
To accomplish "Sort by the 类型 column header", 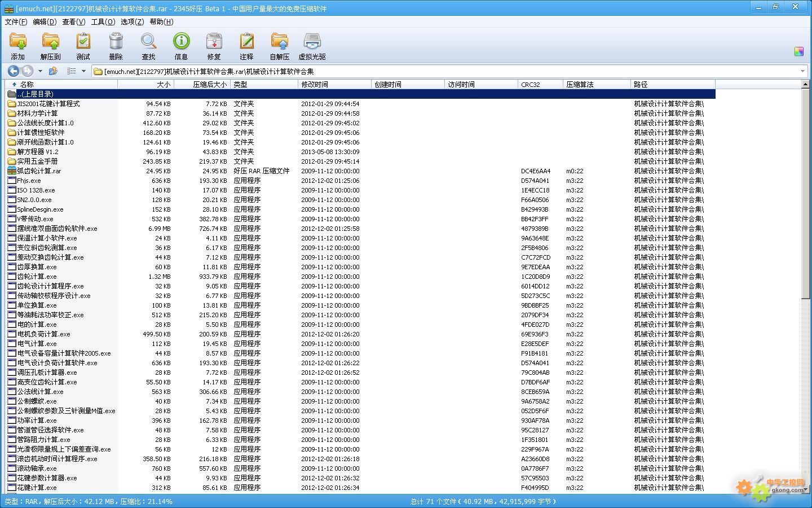I will pos(264,84).
